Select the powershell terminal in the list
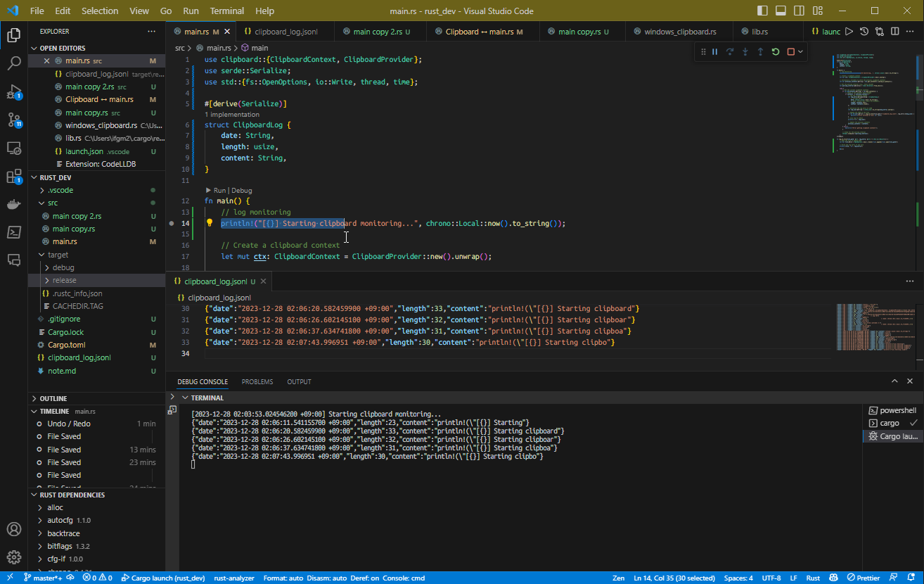This screenshot has height=584, width=924. (893, 410)
